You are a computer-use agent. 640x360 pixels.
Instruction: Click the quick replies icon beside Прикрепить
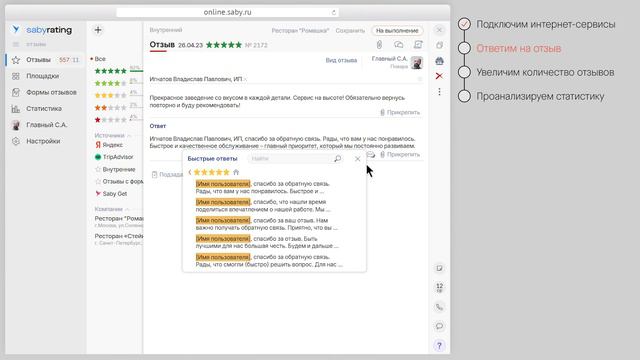point(371,155)
